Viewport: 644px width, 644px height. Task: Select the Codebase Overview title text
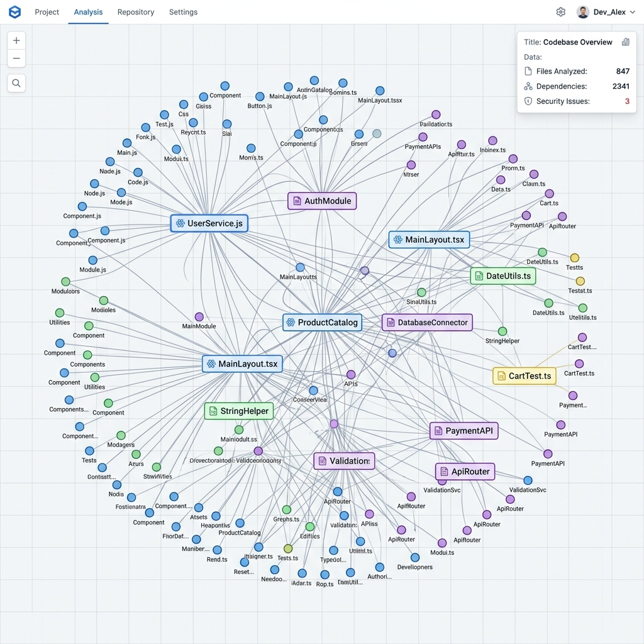577,42
